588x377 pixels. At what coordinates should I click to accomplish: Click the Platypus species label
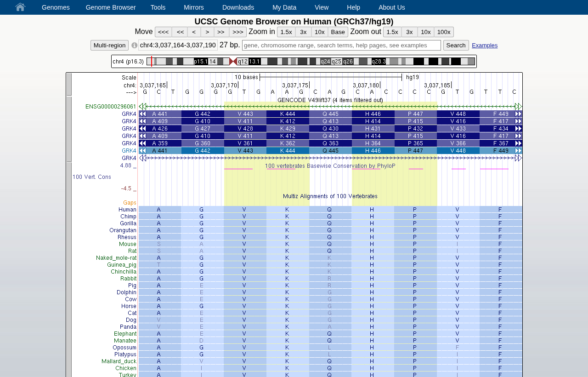[125, 354]
